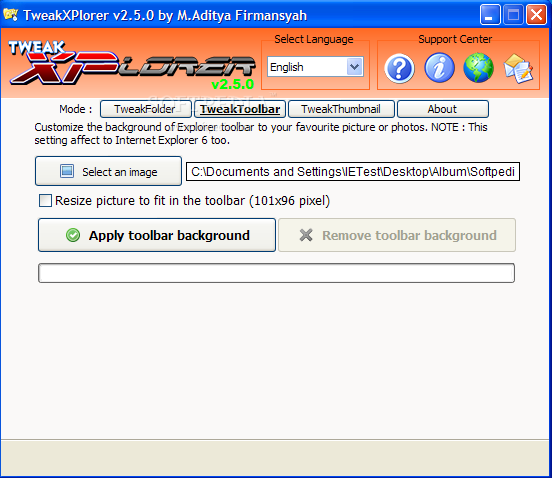Viewport: 552px width, 478px height.
Task: Close the TweakXPlorer window
Action: (x=536, y=15)
